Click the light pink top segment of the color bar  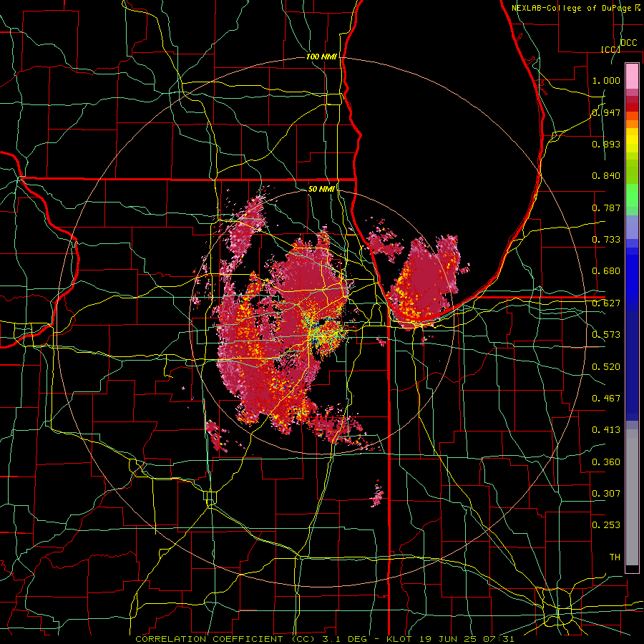click(632, 76)
